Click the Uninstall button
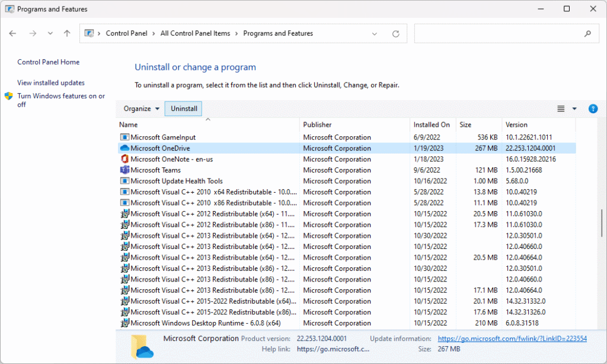The image size is (607, 364). [184, 109]
